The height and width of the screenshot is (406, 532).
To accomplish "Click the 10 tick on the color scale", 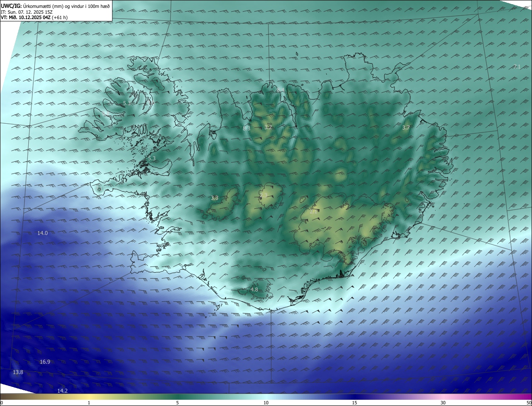I will [266, 403].
